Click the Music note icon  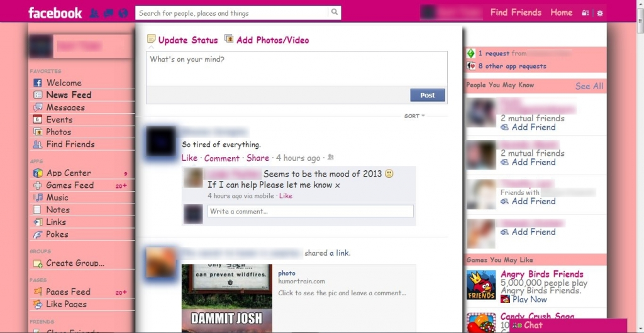(x=38, y=198)
